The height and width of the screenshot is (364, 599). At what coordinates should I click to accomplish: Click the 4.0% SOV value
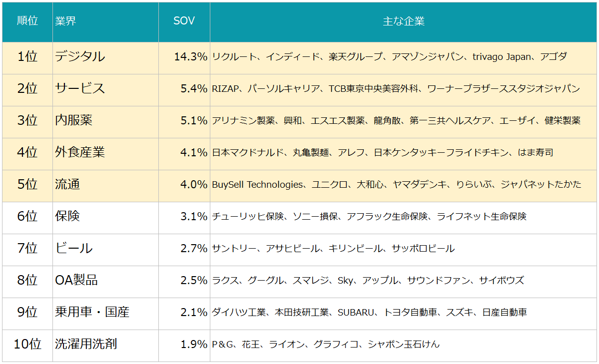coord(184,186)
